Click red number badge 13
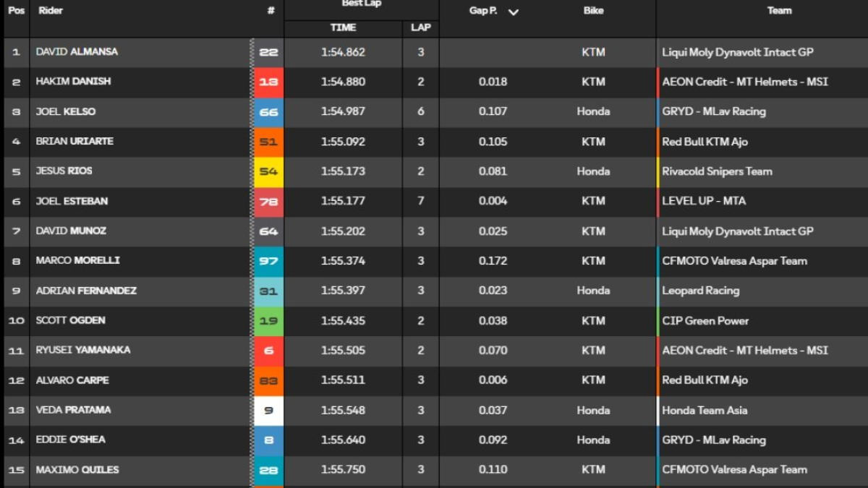This screenshot has height=488, width=868. coord(268,82)
